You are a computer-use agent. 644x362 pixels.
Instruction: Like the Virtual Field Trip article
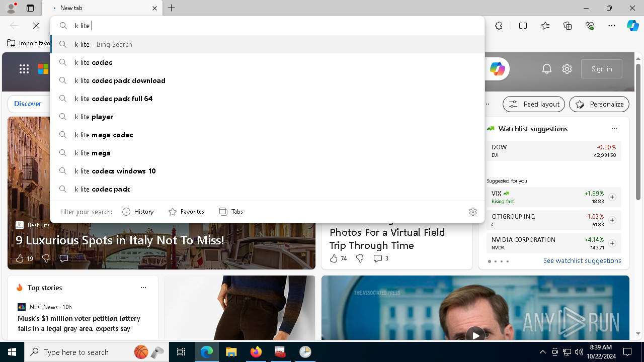pyautogui.click(x=338, y=258)
